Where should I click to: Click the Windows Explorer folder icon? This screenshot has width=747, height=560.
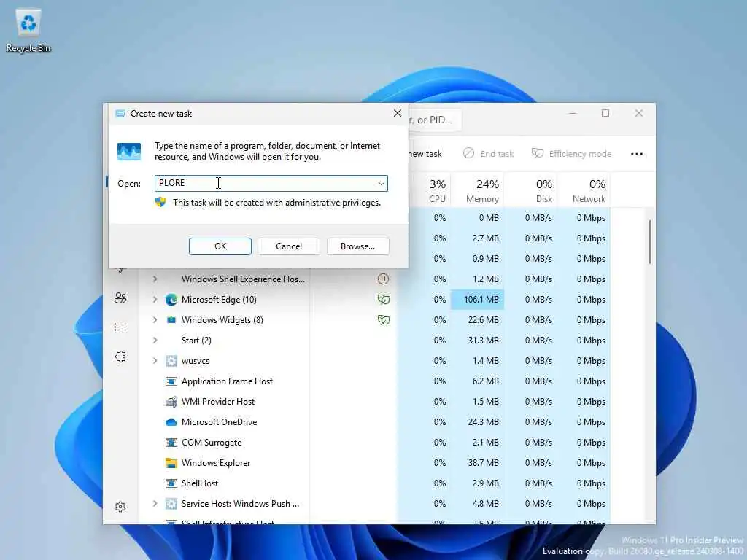(x=171, y=463)
